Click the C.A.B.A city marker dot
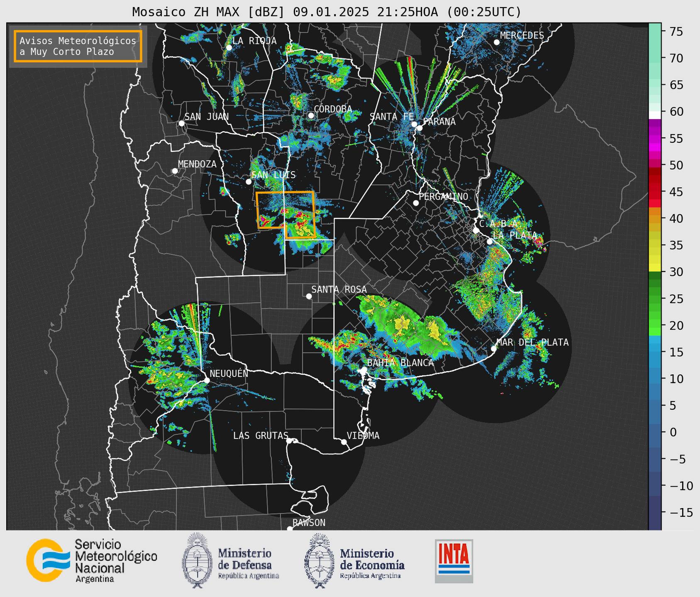The image size is (700, 597). click(476, 230)
